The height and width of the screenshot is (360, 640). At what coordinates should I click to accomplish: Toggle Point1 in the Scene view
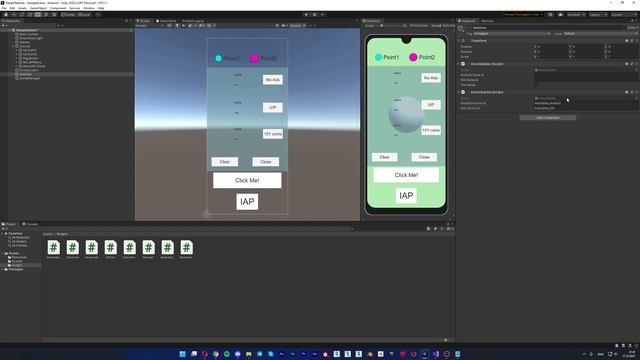click(x=227, y=58)
